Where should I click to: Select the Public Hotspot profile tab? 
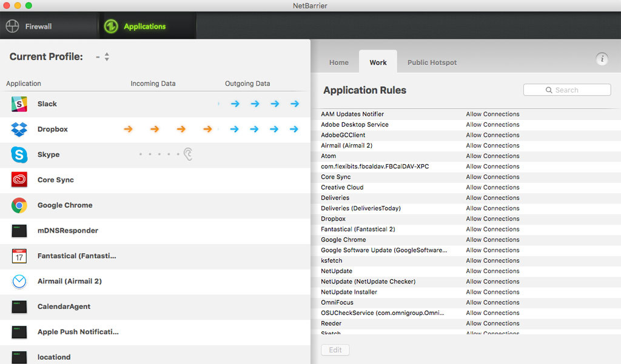coord(432,62)
